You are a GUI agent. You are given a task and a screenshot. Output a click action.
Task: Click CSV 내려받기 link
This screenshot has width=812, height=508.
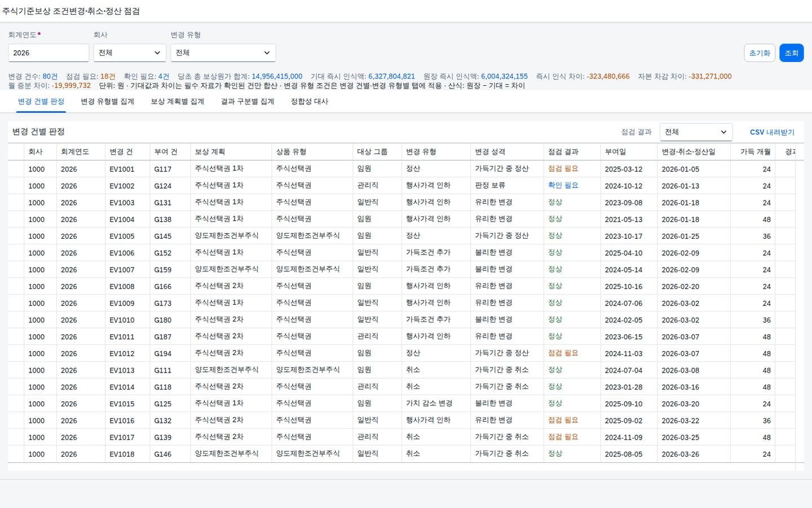[772, 132]
